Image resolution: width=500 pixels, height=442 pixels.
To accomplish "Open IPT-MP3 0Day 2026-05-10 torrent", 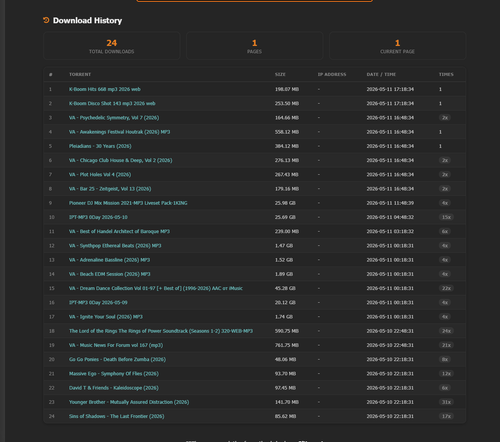I will tap(98, 217).
